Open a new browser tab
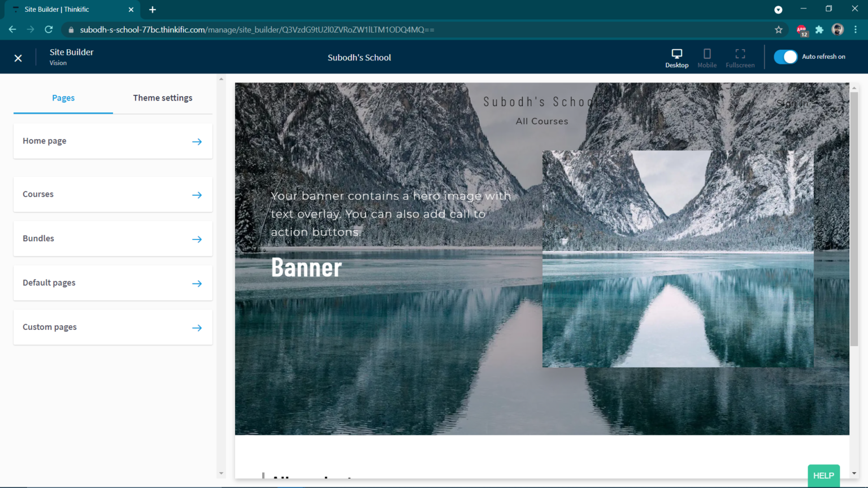The width and height of the screenshot is (868, 488). (x=153, y=10)
